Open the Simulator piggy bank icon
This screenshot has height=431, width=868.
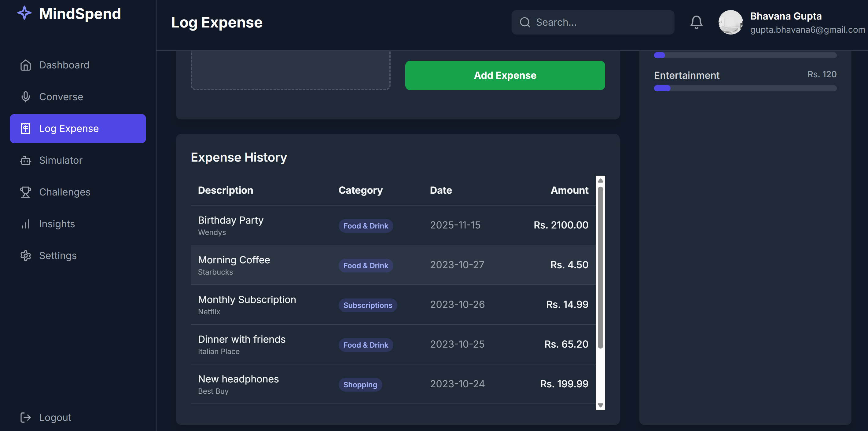coord(26,160)
